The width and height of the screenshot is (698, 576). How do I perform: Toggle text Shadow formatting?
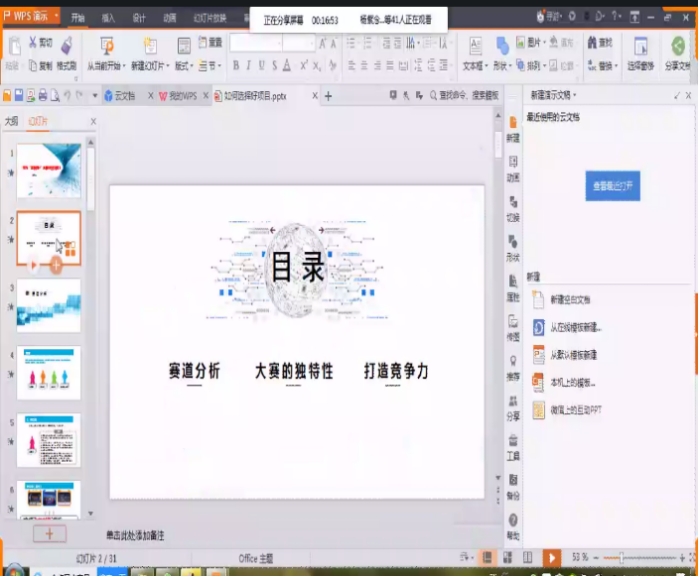click(x=274, y=66)
